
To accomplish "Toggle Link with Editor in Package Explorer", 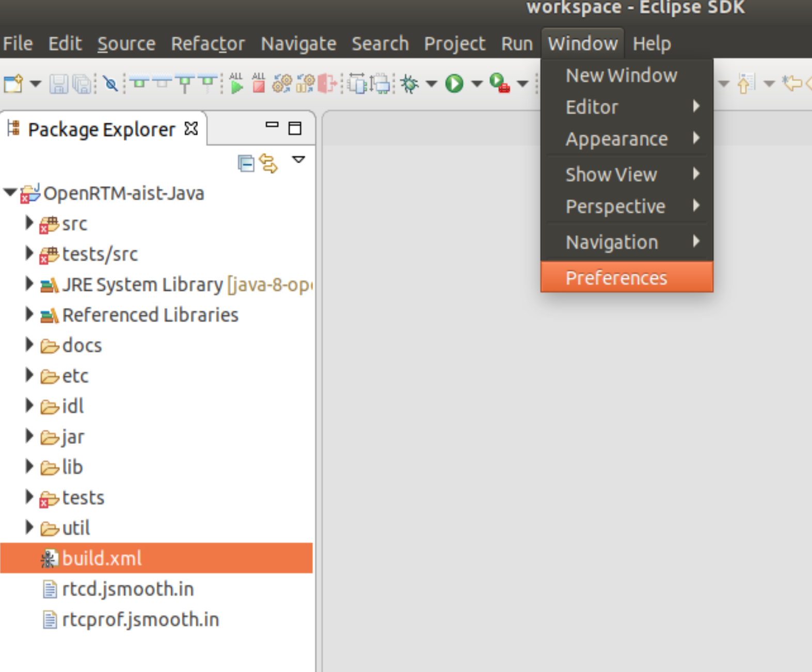I will point(268,163).
